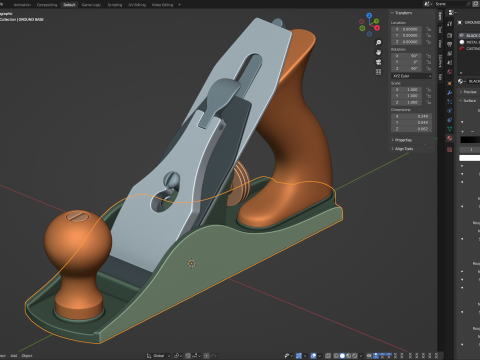The width and height of the screenshot is (480, 360).
Task: Switch perspective/orthographic with grid icon
Action: 378,72
